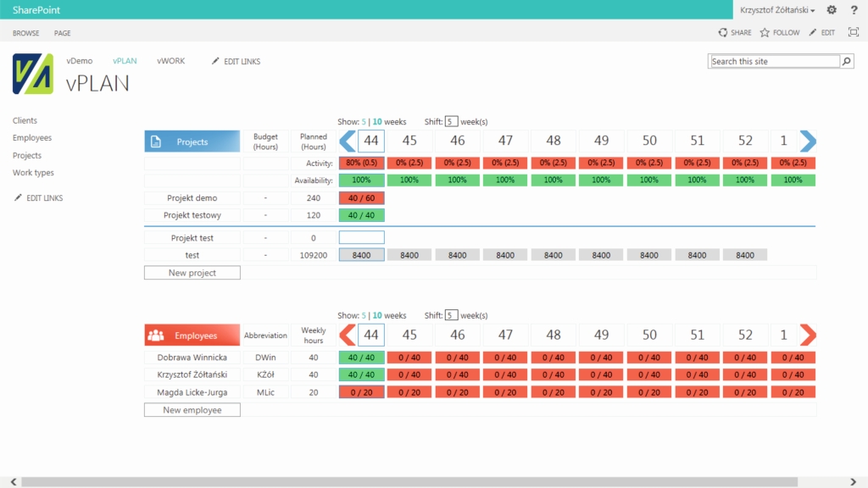The width and height of the screenshot is (868, 488).
Task: Click the red Employees header button
Action: coord(192,335)
